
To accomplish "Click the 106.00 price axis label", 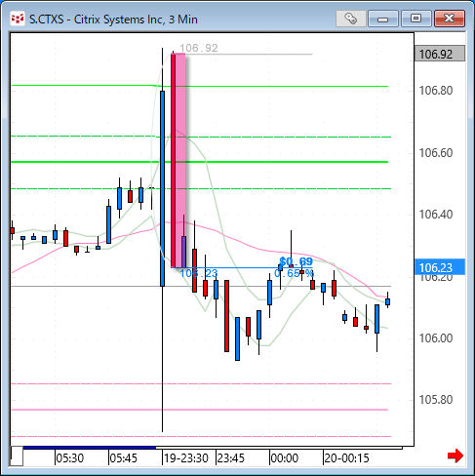I will click(x=436, y=338).
